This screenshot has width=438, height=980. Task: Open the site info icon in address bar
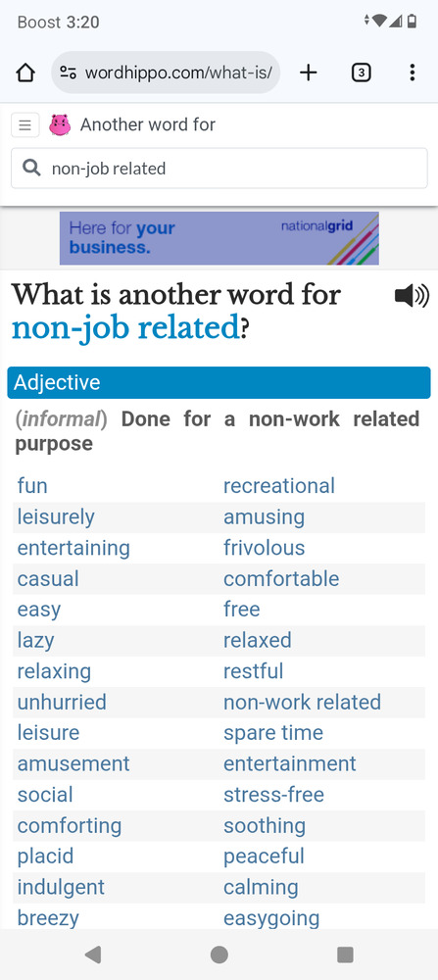point(69,73)
